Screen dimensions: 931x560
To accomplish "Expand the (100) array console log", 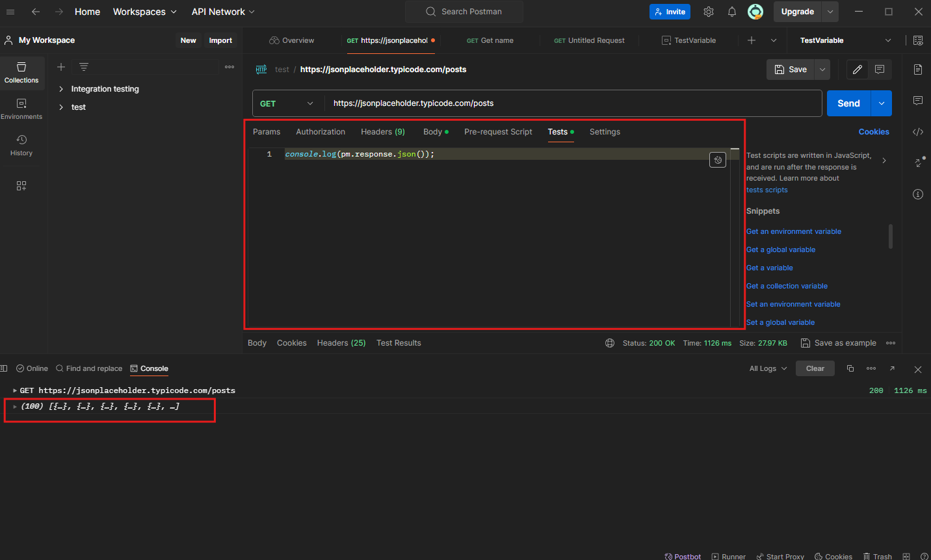I will pyautogui.click(x=15, y=407).
